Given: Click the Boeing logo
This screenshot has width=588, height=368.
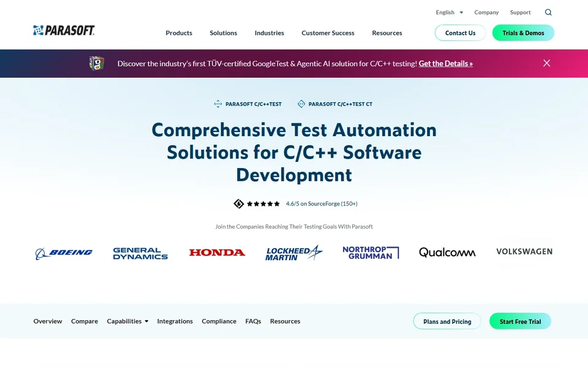Looking at the screenshot, I should [64, 253].
